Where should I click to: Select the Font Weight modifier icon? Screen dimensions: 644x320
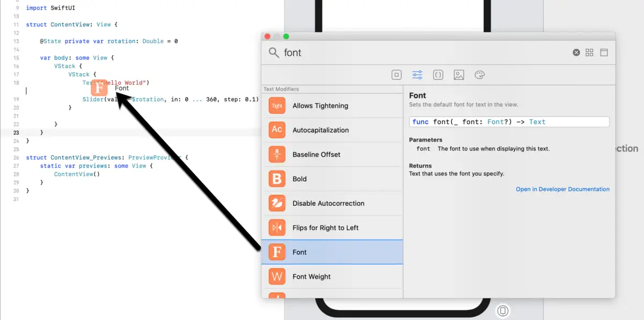(276, 276)
